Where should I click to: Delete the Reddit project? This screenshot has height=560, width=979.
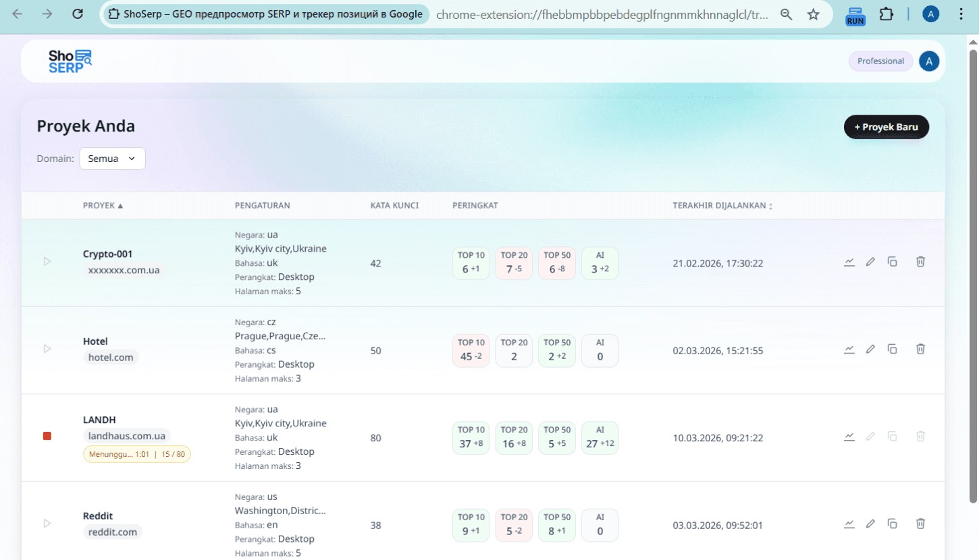pos(920,524)
